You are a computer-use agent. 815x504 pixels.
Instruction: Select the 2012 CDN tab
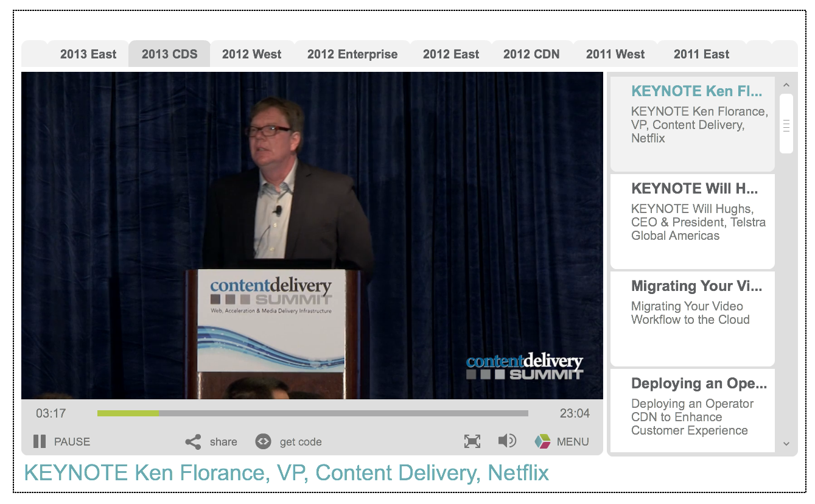531,54
